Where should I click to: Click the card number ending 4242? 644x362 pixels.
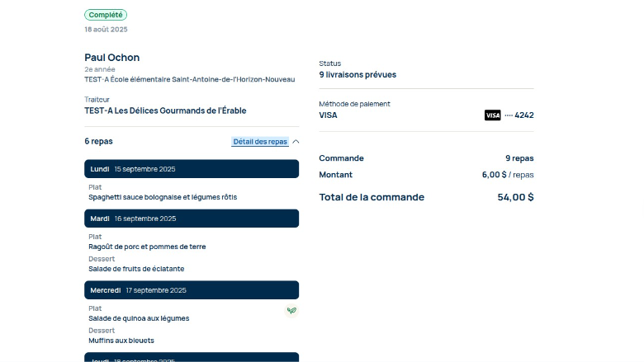pyautogui.click(x=519, y=115)
